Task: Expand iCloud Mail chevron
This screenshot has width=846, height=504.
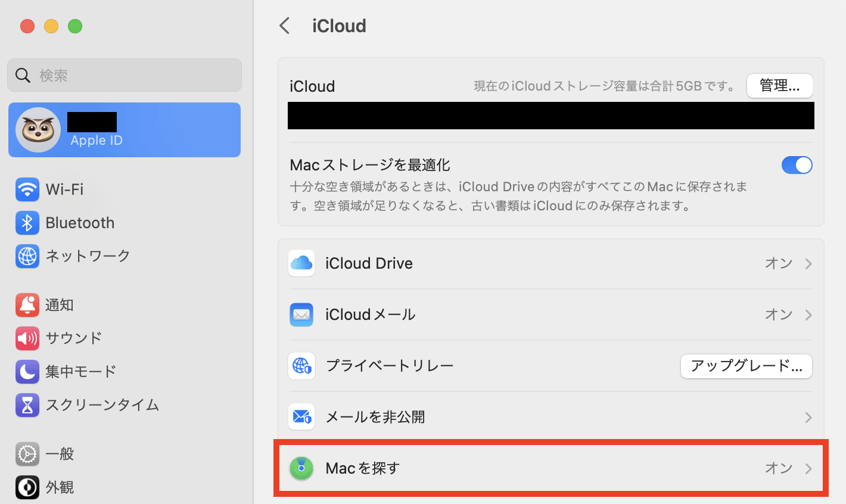Action: 808,315
